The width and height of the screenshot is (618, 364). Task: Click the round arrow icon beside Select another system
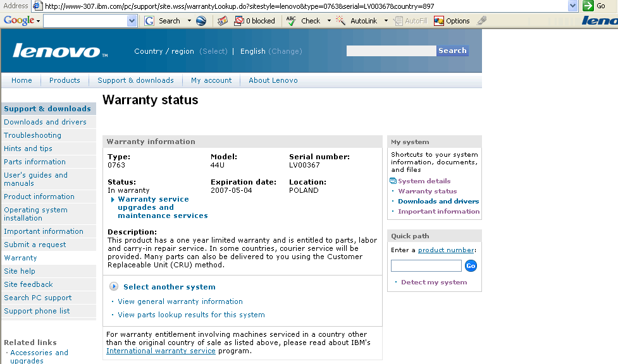tap(113, 286)
